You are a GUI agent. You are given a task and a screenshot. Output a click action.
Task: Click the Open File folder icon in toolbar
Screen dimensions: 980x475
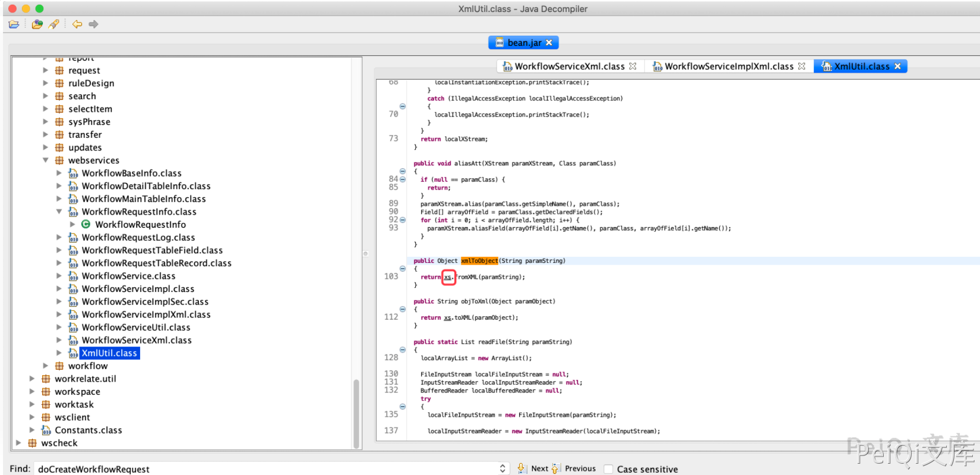(14, 24)
